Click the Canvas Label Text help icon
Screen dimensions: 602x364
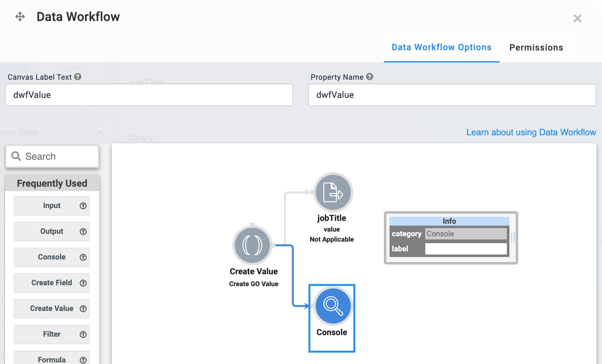(78, 77)
